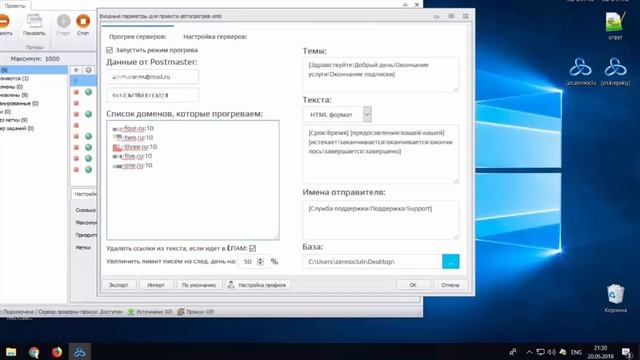640x360 pixels.
Task: Open the notification center icon
Action: (627, 352)
